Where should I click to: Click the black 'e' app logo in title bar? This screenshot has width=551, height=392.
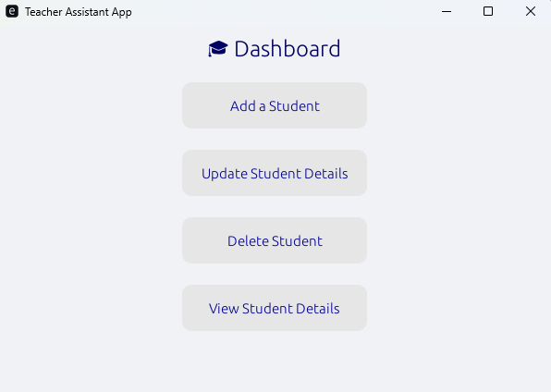pos(12,11)
